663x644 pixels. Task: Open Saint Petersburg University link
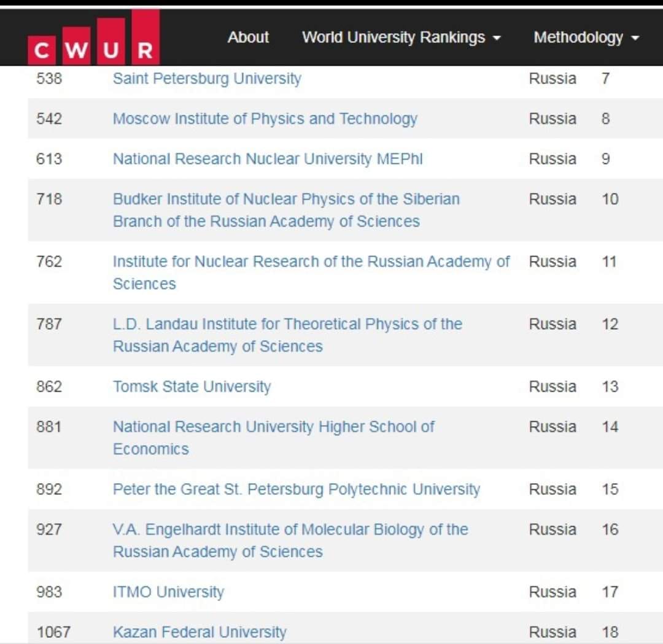pyautogui.click(x=207, y=79)
